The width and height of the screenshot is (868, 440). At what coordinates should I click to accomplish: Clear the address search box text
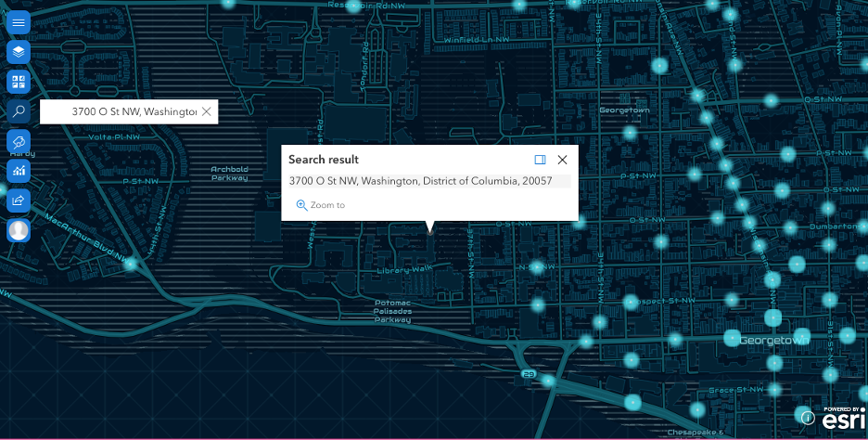coord(207,112)
